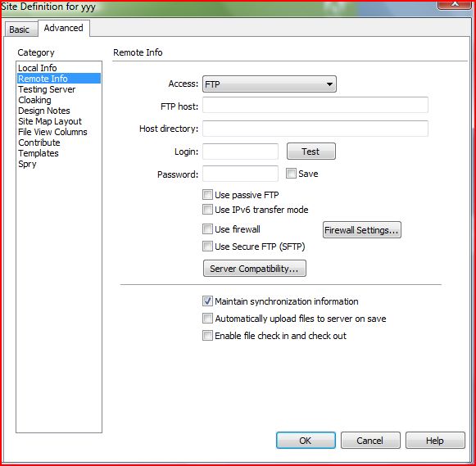Enable Use Secure FTP (SFTP)
476x466 pixels.
pos(207,246)
